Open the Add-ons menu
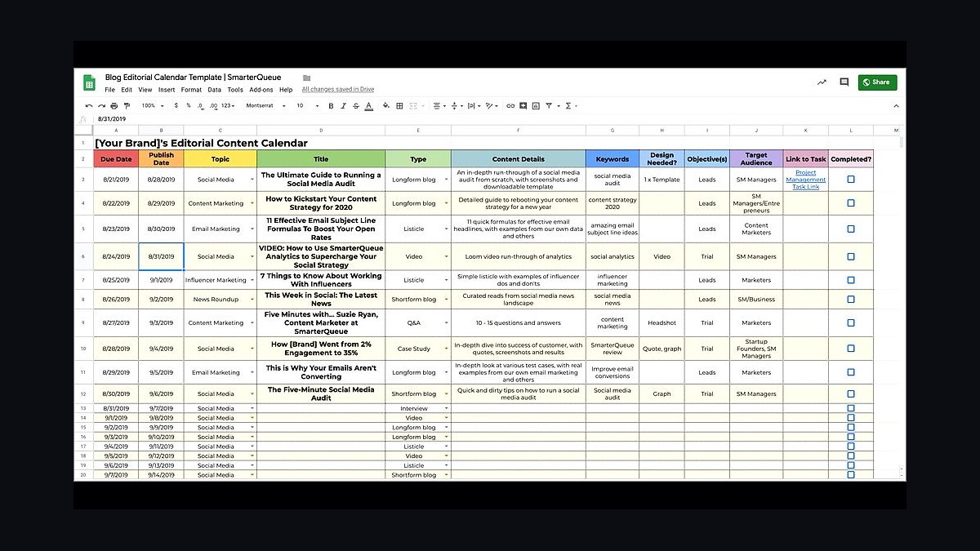Screen dimensions: 980x551 [261, 90]
